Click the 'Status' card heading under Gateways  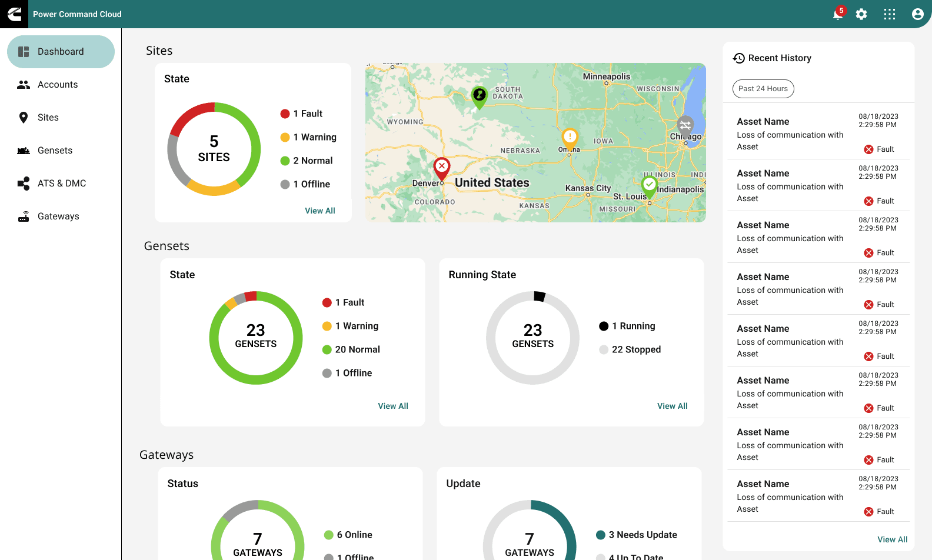[x=183, y=484]
